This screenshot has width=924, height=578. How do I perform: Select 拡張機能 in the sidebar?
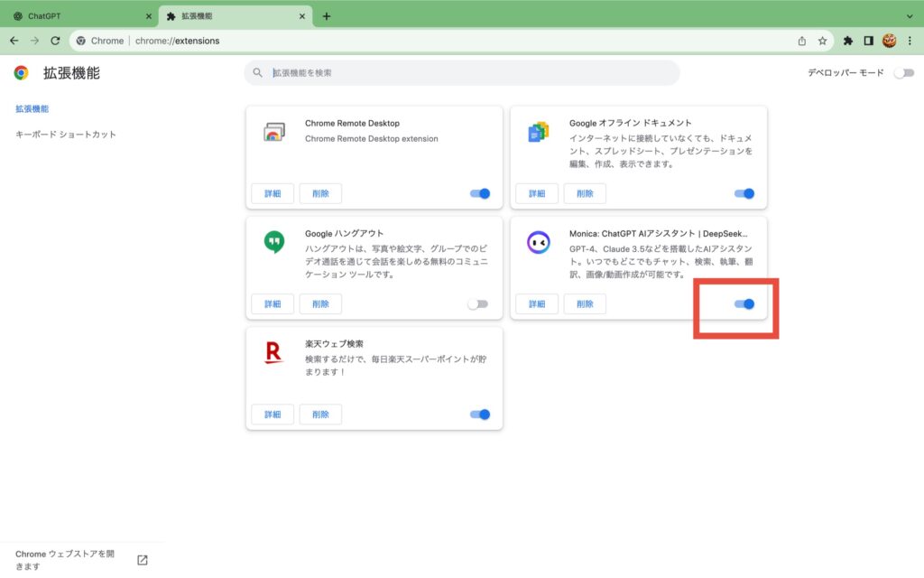pos(32,108)
